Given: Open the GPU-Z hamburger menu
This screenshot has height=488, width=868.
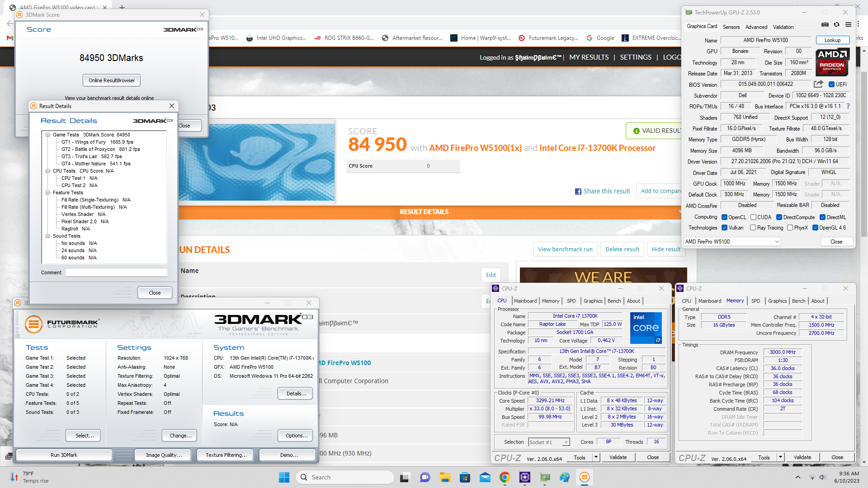Looking at the screenshot, I should (848, 25).
